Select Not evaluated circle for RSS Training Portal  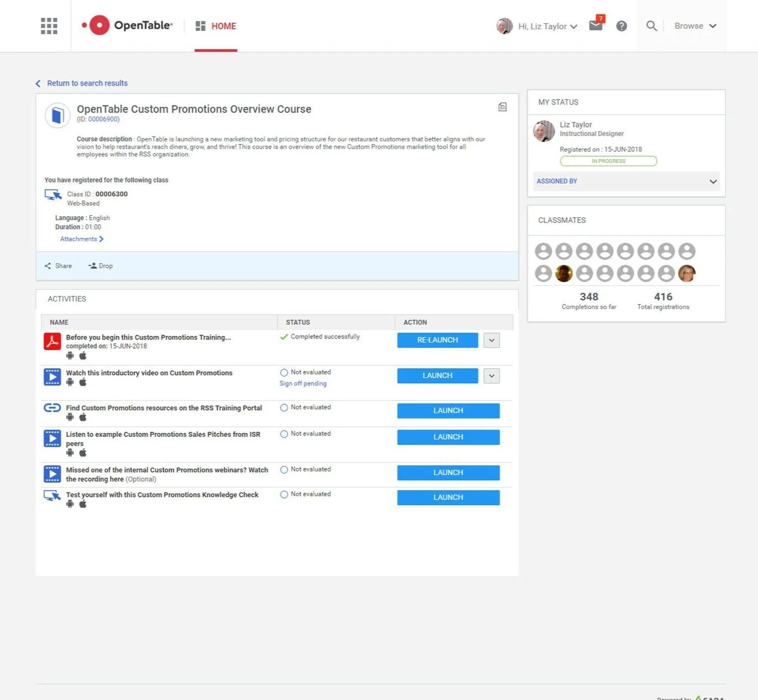[284, 408]
